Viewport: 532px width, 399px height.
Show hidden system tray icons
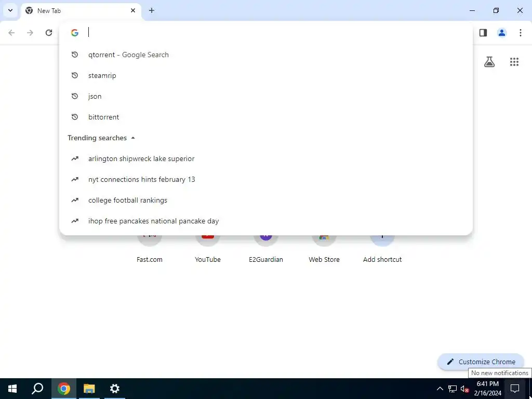tap(440, 389)
